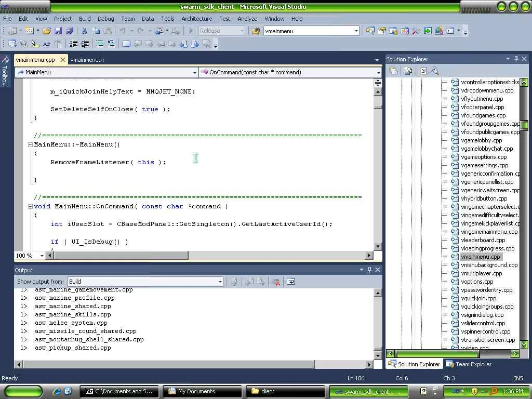Image resolution: width=532 pixels, height=399 pixels.
Task: Collapse the MainMenu::OnCommand code block
Action: tap(30, 206)
